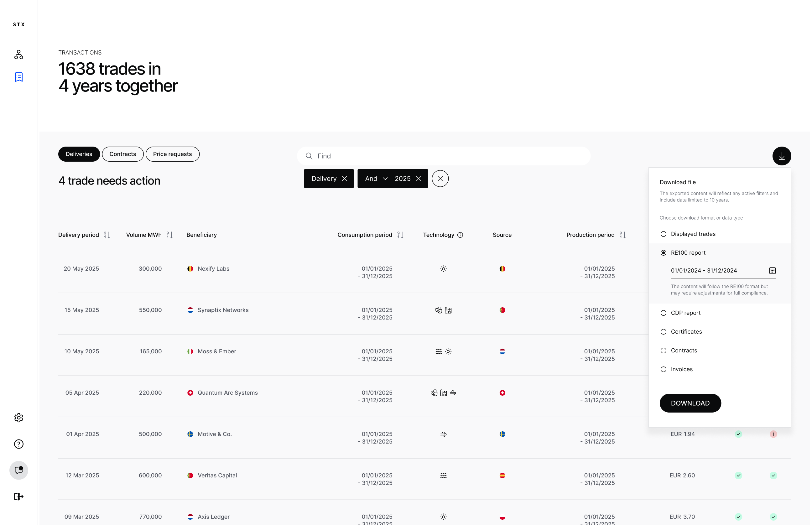Switch to the Price requests tab

pyautogui.click(x=172, y=154)
